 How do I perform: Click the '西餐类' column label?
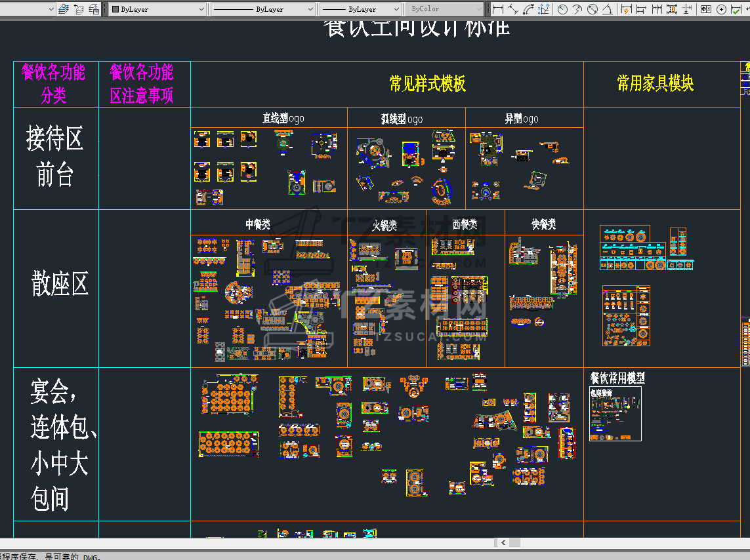[x=465, y=224]
